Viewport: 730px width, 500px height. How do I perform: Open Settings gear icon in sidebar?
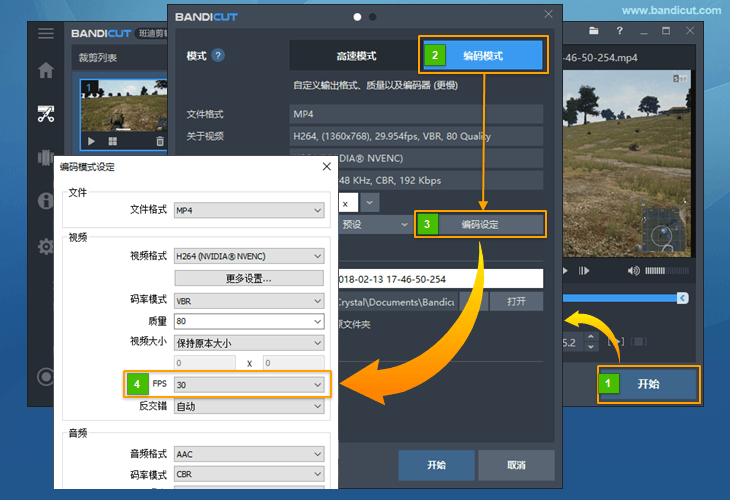pos(46,246)
